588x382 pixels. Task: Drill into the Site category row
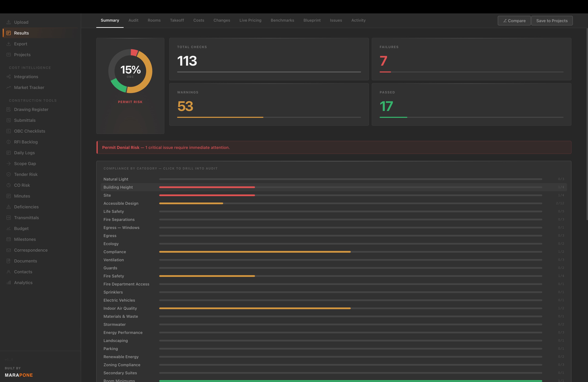click(x=334, y=195)
